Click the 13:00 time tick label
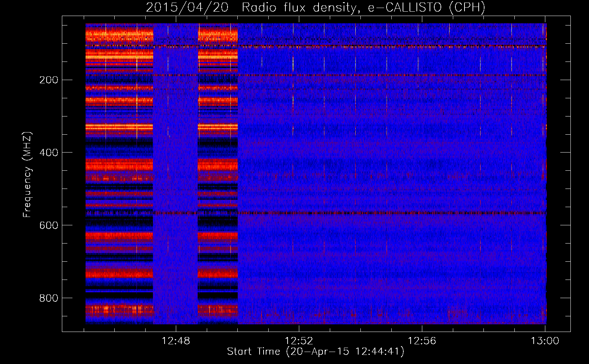The width and height of the screenshot is (589, 364). point(545,341)
